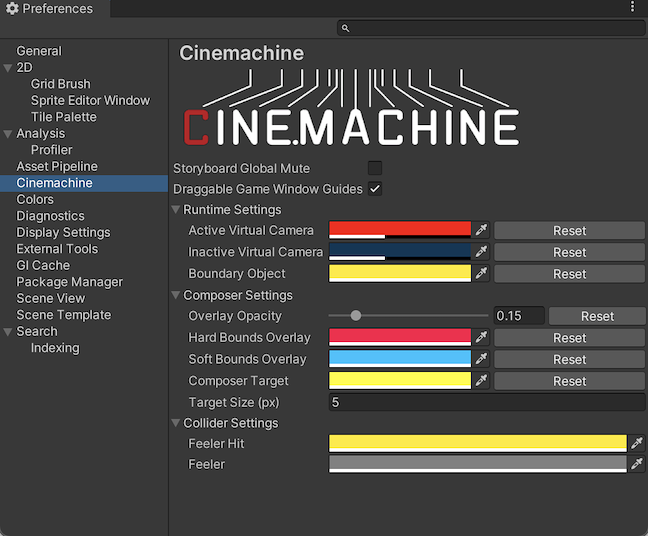This screenshot has width=648, height=536.
Task: Collapse the Collider Settings foldout
Action: coord(176,423)
